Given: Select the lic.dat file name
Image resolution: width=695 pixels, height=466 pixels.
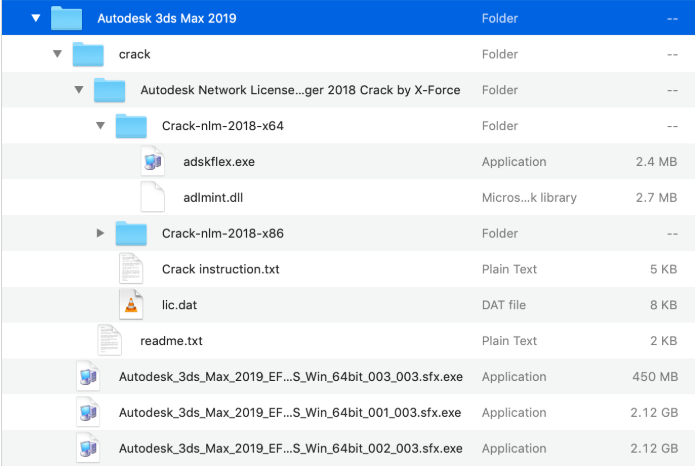Looking at the screenshot, I should click(x=180, y=305).
